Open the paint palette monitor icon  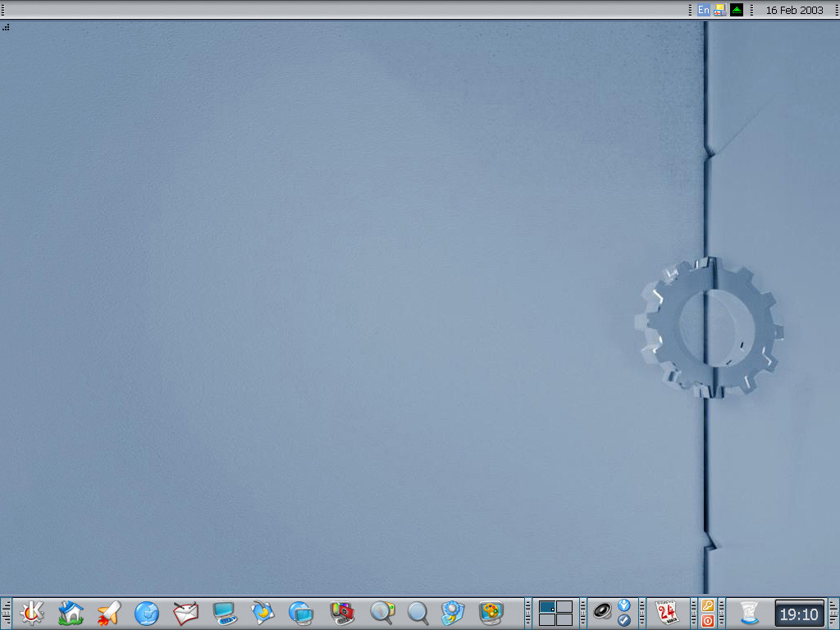[491, 613]
